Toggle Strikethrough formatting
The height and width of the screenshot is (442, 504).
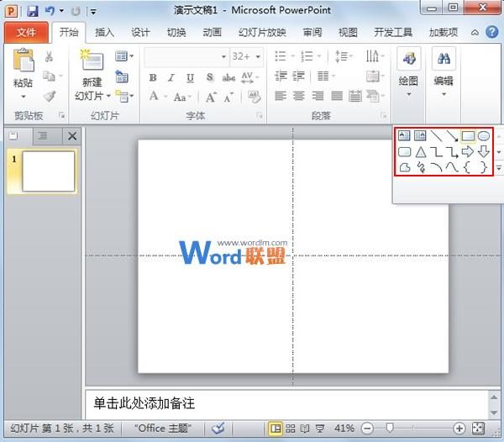228,77
